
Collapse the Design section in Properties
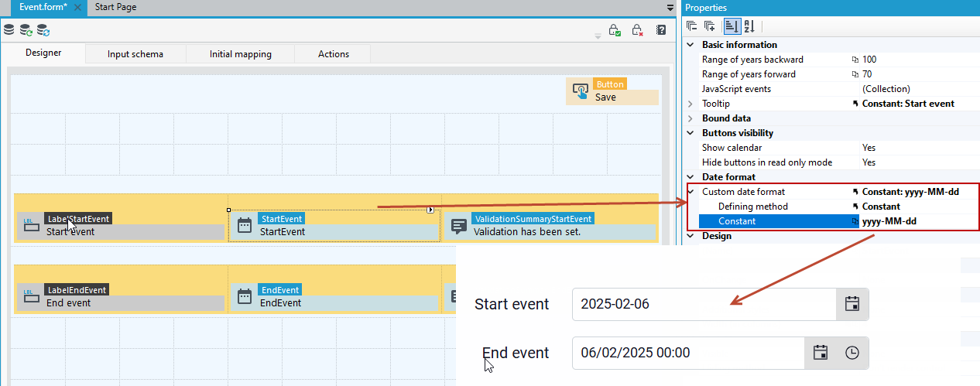pos(690,236)
